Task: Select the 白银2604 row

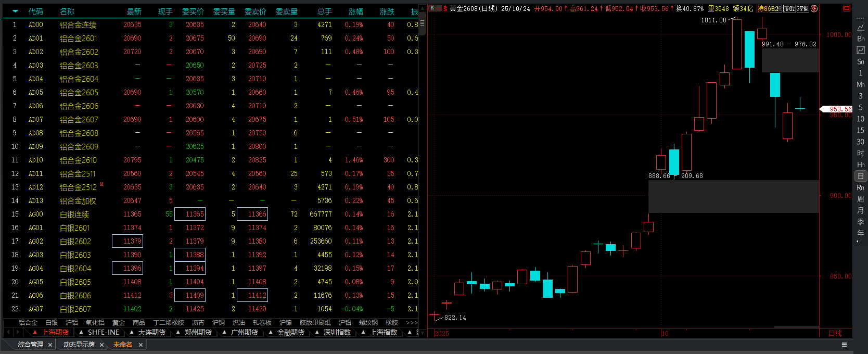Action: pyautogui.click(x=75, y=269)
